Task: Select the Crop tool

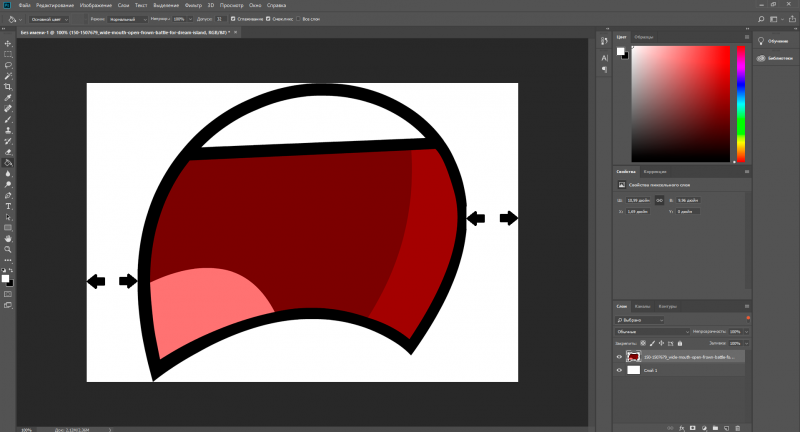Action: pyautogui.click(x=8, y=87)
